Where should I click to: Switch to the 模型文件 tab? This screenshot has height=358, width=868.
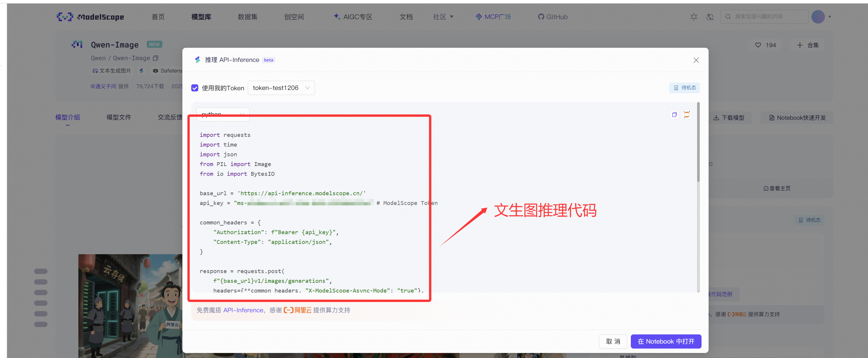[118, 117]
